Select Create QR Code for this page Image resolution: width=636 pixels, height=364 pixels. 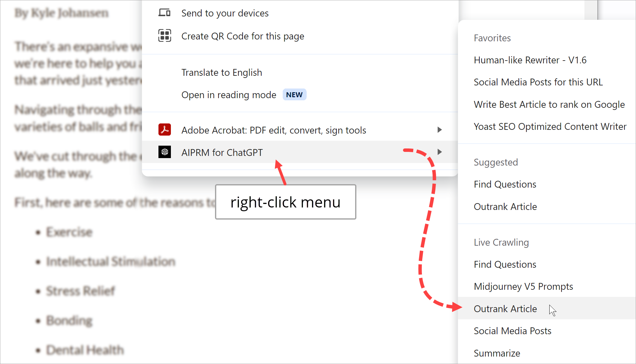tap(243, 36)
